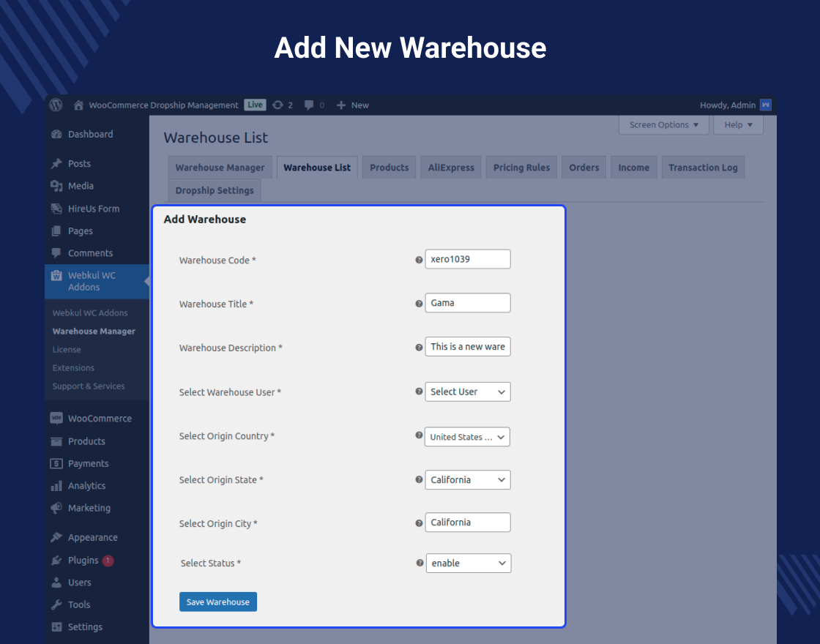Switch to the Warehouse Manager tab
820x644 pixels.
(220, 168)
